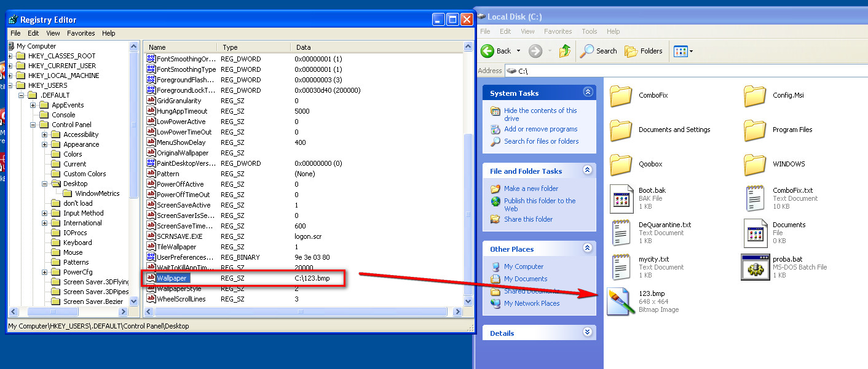This screenshot has width=868, height=369.
Task: Select the Boot.bak file icon
Action: [x=621, y=198]
